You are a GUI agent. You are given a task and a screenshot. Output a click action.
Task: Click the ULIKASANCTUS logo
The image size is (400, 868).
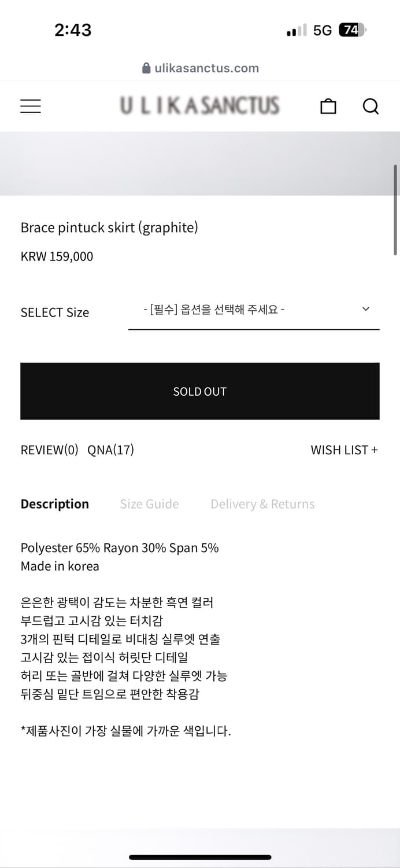[199, 106]
